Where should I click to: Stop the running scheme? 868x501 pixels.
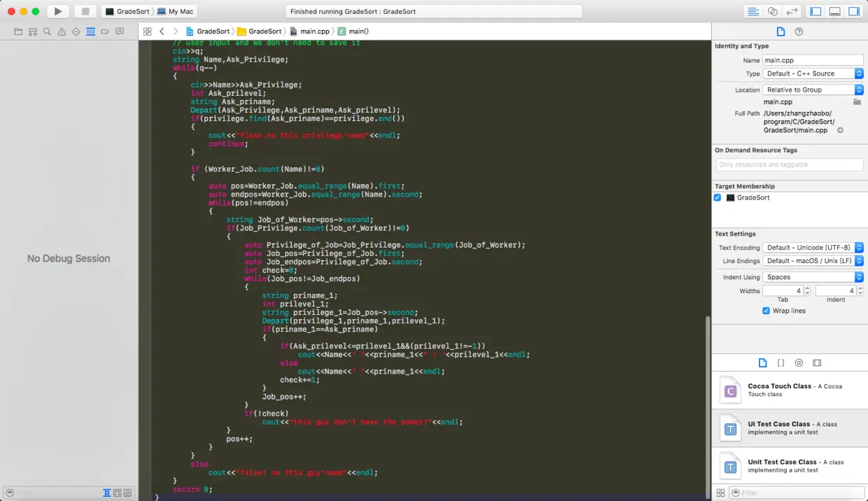click(85, 11)
